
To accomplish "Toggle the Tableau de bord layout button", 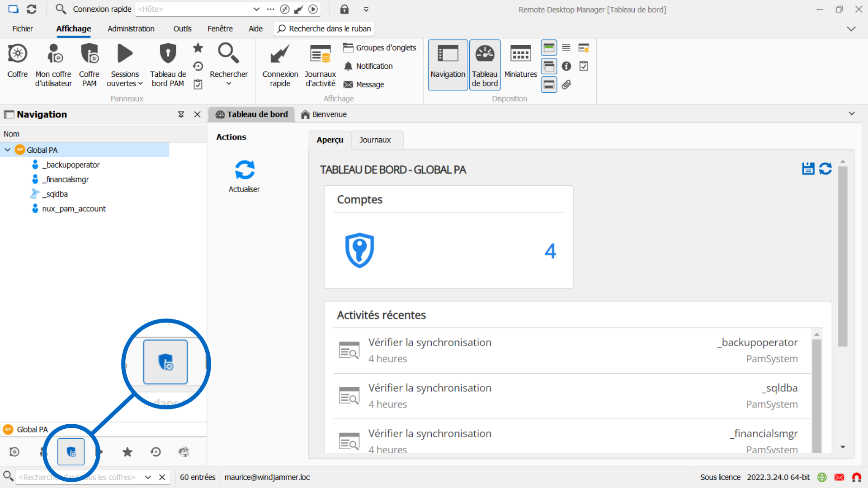I will point(485,64).
